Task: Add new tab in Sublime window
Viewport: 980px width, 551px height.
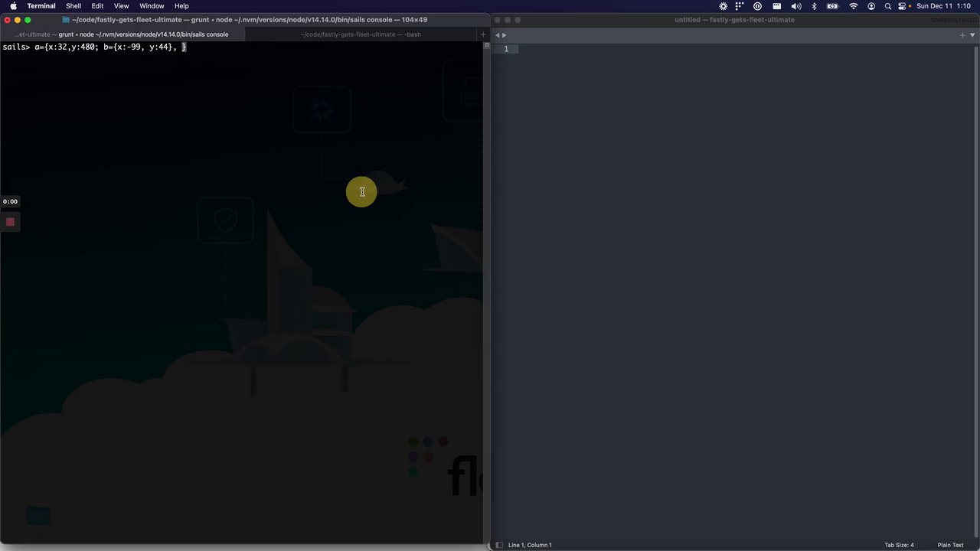Action: [962, 35]
